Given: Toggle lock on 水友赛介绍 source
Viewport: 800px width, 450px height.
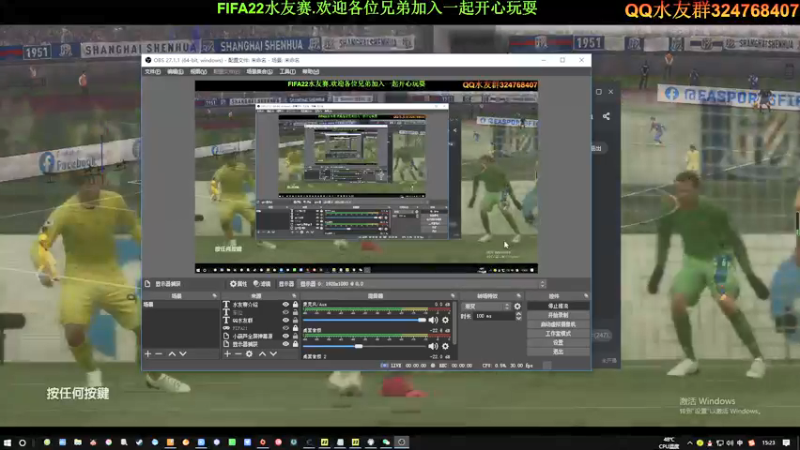Looking at the screenshot, I should (x=295, y=305).
